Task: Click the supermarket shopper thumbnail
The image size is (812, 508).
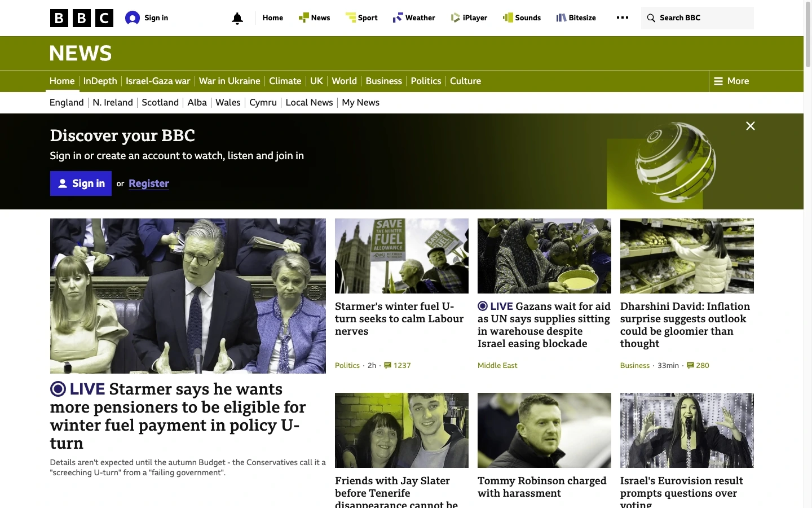Action: point(687,256)
